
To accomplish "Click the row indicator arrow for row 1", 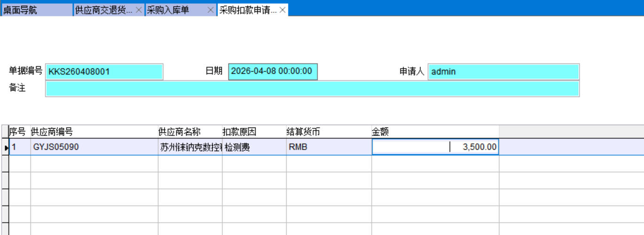I will [6, 148].
